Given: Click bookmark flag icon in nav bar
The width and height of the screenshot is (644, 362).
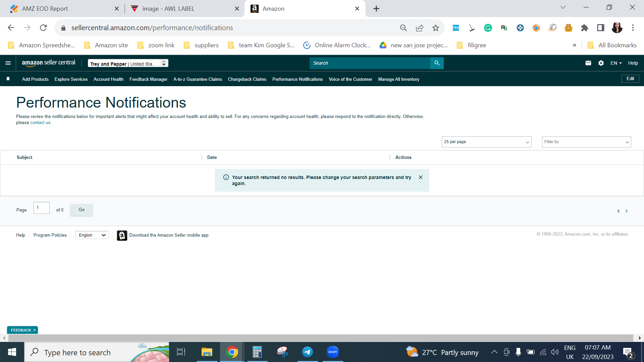Looking at the screenshot, I should coord(8,79).
